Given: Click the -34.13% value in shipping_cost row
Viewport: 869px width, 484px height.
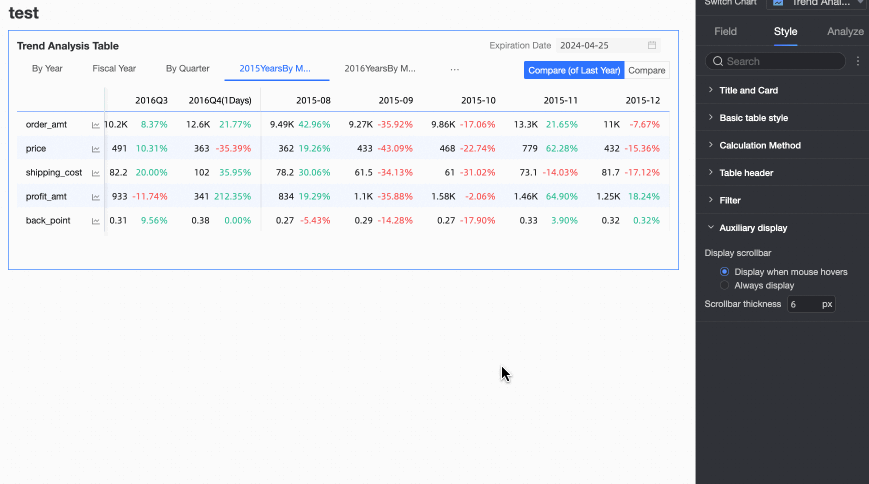Looking at the screenshot, I should [395, 172].
